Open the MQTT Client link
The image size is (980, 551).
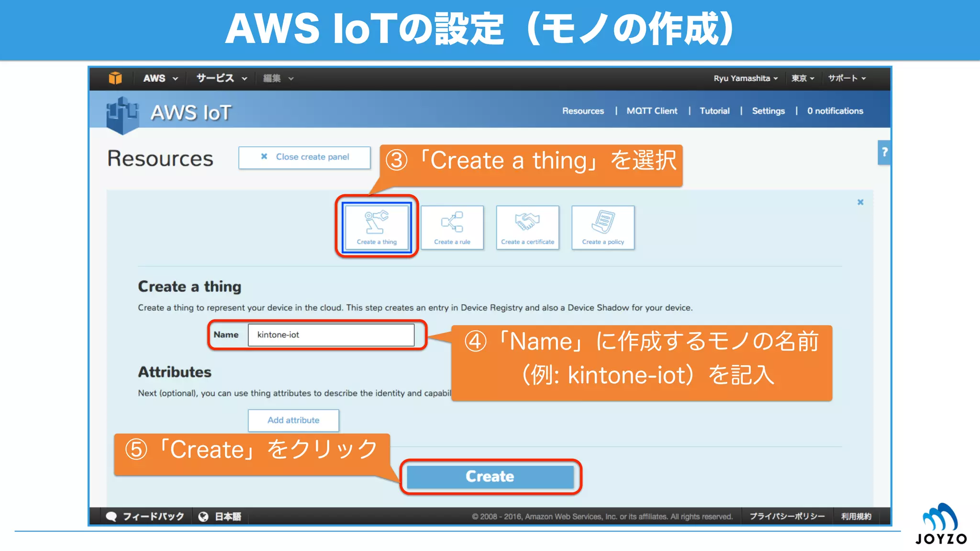652,111
